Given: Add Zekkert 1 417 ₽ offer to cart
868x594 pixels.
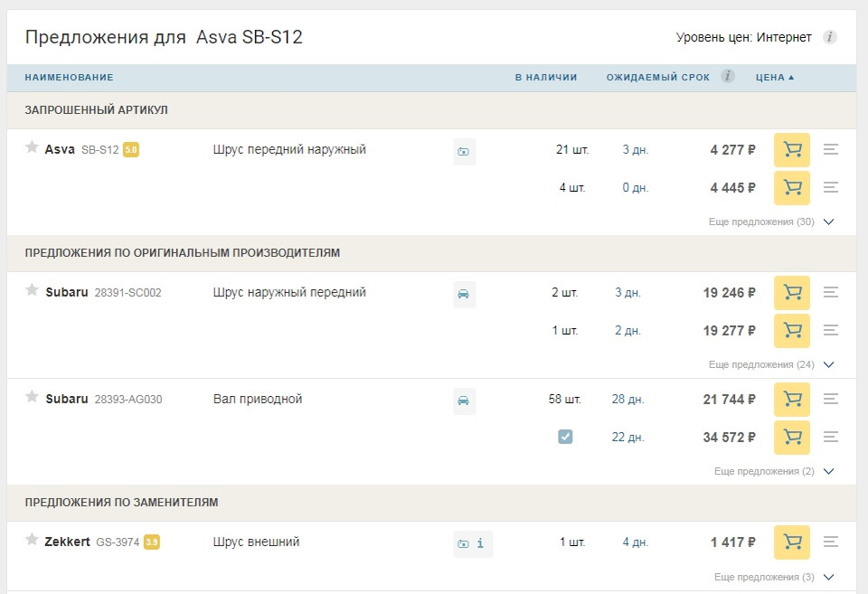Looking at the screenshot, I should pyautogui.click(x=792, y=542).
